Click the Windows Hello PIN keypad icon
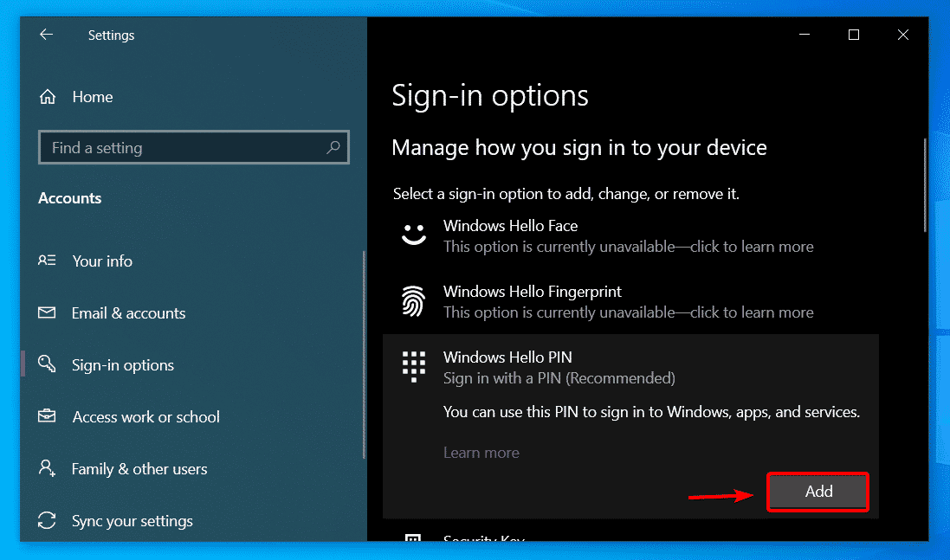 tap(413, 367)
